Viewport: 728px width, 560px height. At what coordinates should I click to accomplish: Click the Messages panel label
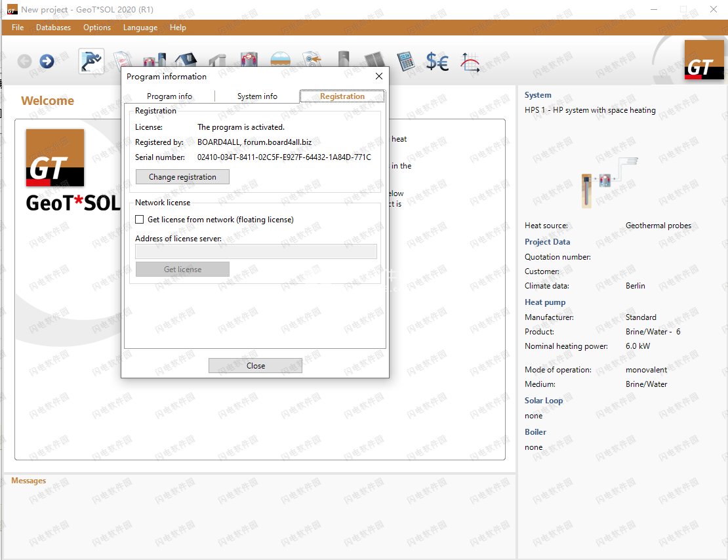point(28,481)
